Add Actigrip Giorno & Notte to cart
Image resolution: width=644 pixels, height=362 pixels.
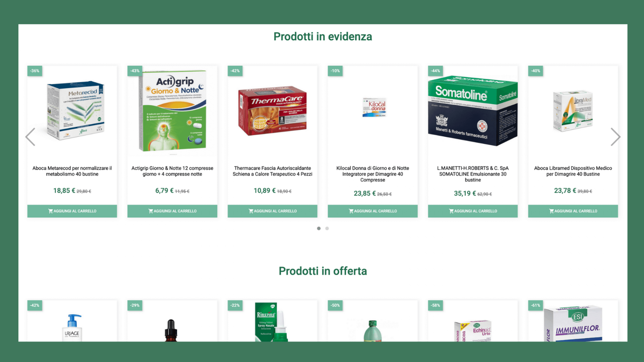point(172,211)
